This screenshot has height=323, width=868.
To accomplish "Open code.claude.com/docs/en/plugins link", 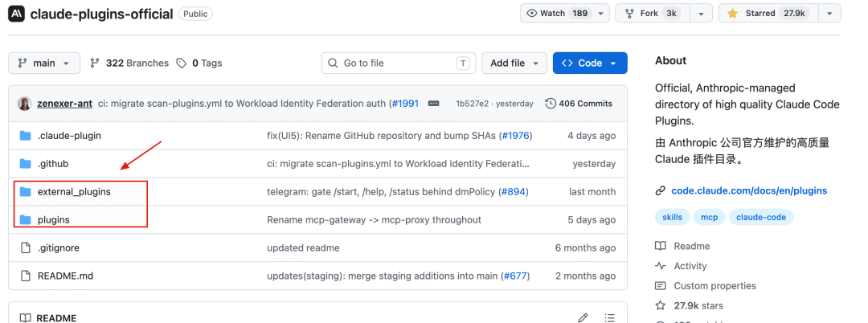I will (x=749, y=190).
